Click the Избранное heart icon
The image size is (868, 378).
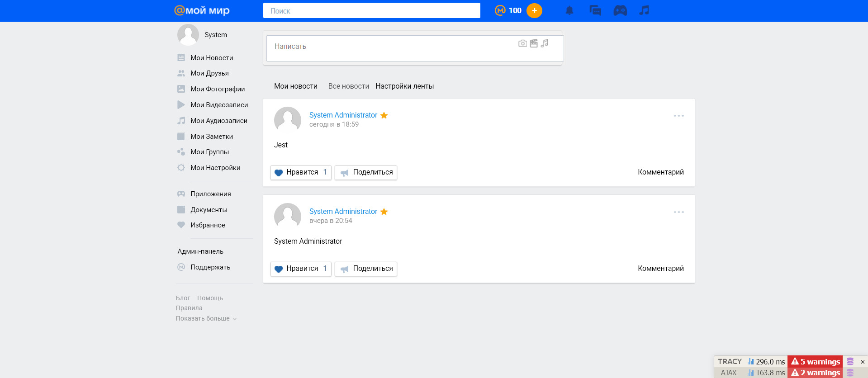pos(181,225)
